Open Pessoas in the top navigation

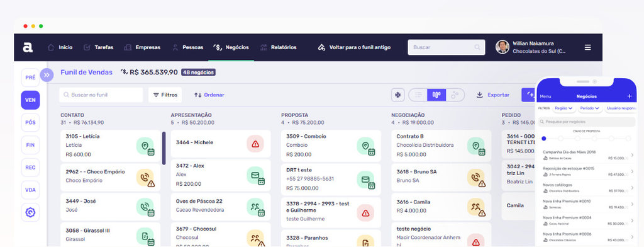187,47
